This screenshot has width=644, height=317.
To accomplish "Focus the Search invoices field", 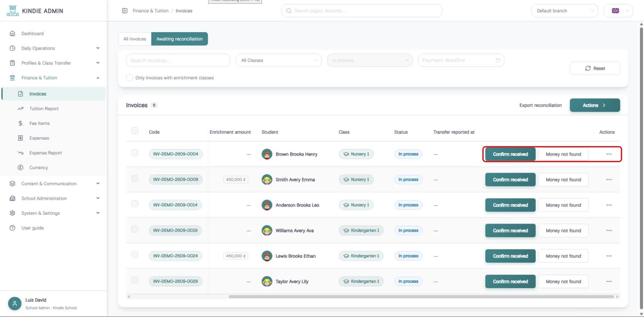I will [x=178, y=60].
